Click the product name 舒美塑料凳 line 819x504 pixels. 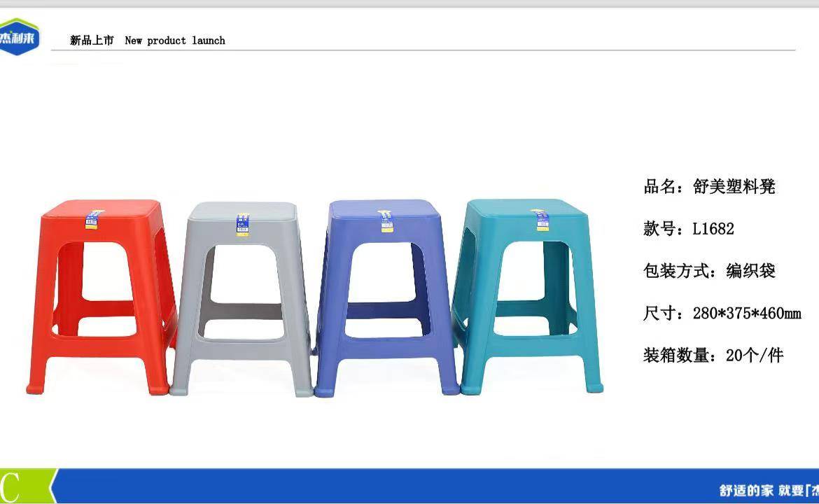709,186
